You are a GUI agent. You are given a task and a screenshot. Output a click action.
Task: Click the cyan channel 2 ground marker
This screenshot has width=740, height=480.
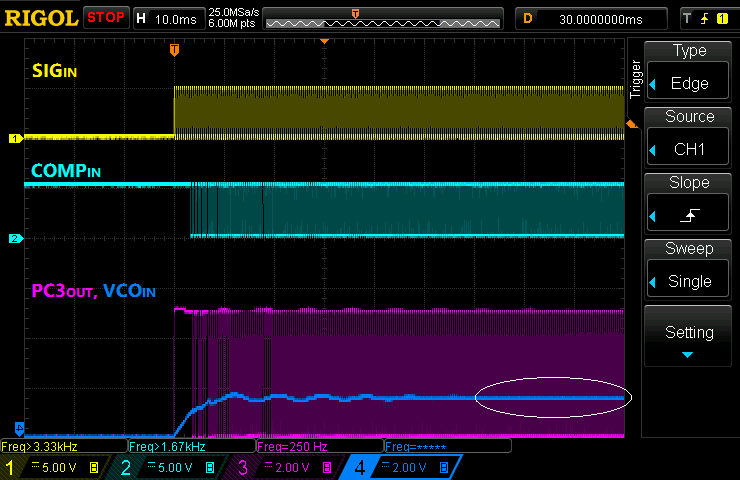click(15, 238)
